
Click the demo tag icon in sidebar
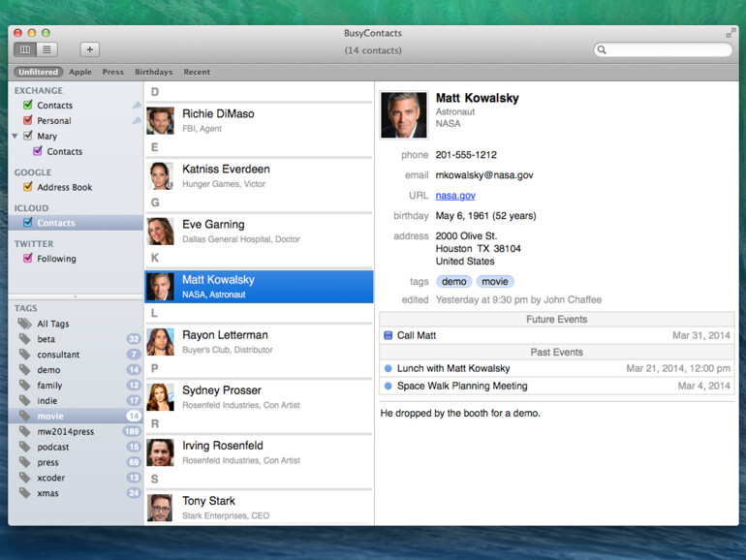click(x=25, y=370)
